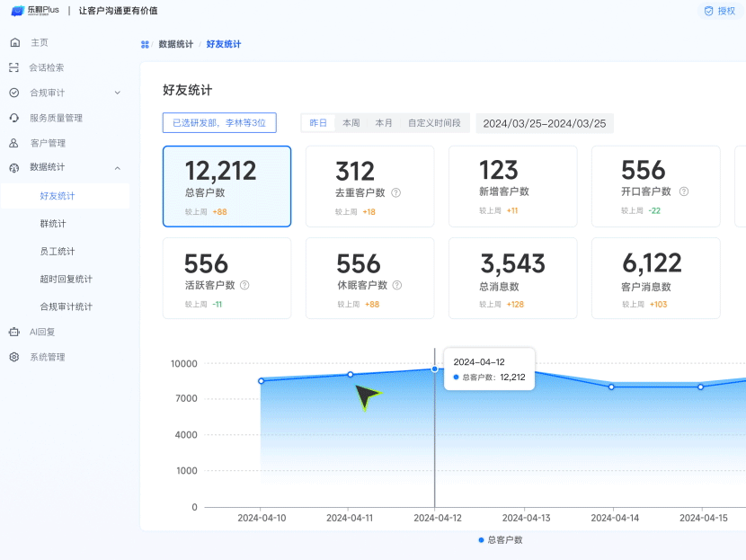Viewport: 746px width, 560px height.
Task: Click help icon next to 休眠客户数
Action: coord(397,285)
